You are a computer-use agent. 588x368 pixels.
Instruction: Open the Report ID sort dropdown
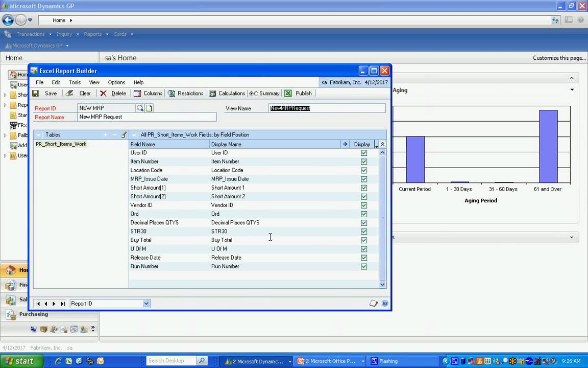point(146,304)
